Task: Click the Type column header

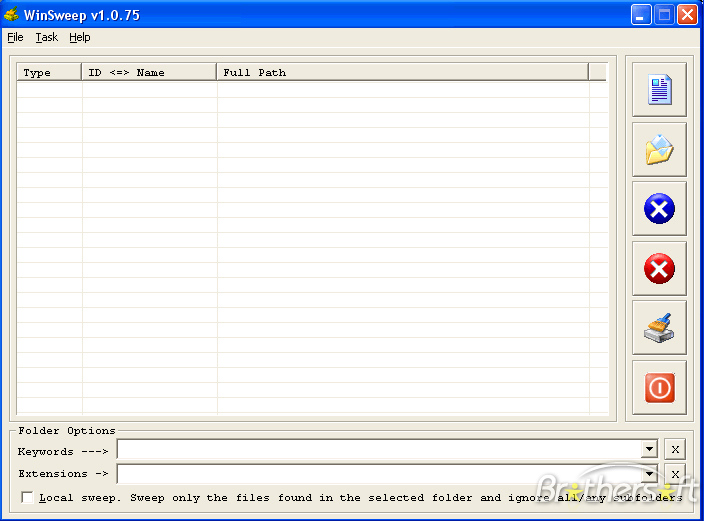Action: click(x=49, y=72)
